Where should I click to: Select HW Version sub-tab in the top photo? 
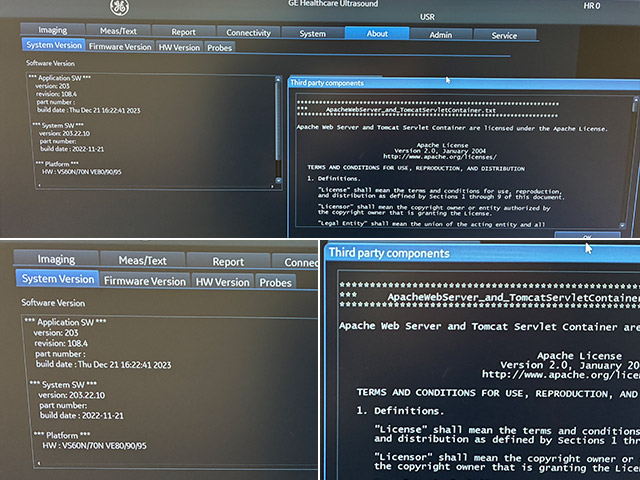coord(179,47)
